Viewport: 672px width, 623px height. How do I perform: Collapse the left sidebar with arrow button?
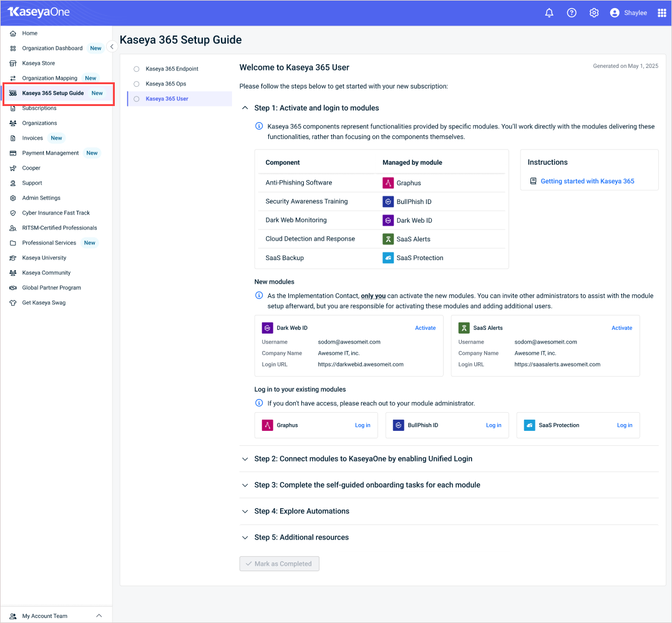click(112, 47)
